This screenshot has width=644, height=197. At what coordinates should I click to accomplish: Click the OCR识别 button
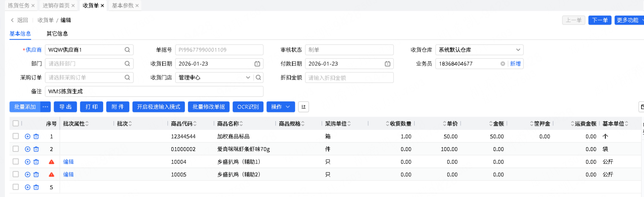pos(248,107)
